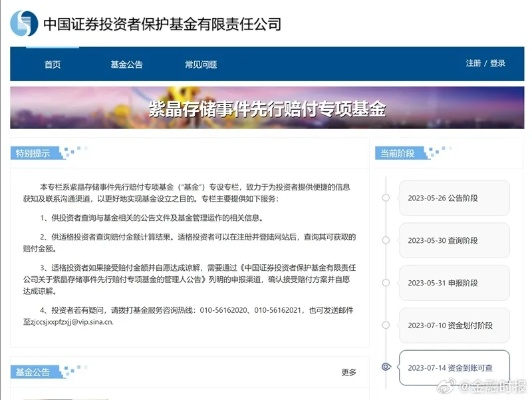This screenshot has width=532, height=400.
Task: Open the 首页 navigation tab
Action: tap(53, 64)
